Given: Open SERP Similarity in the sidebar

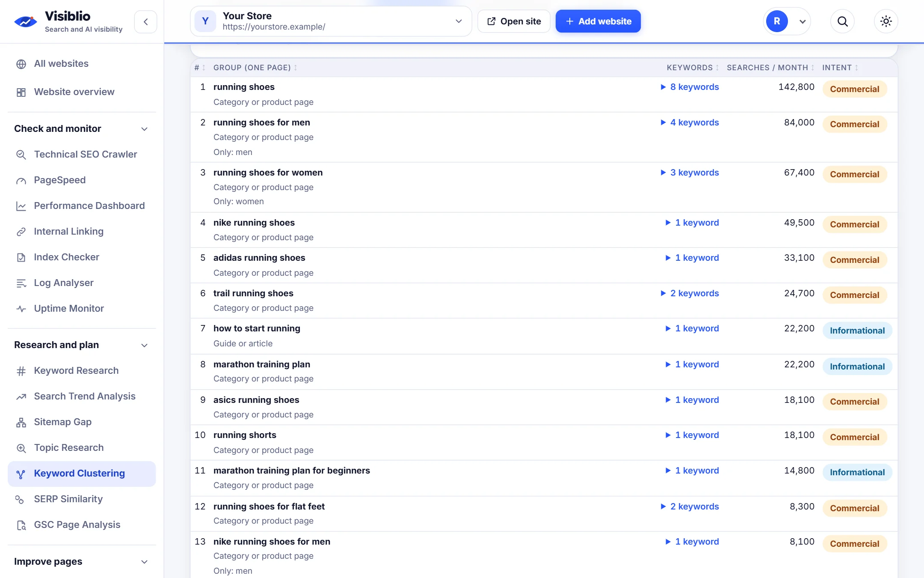Looking at the screenshot, I should coord(82,499).
